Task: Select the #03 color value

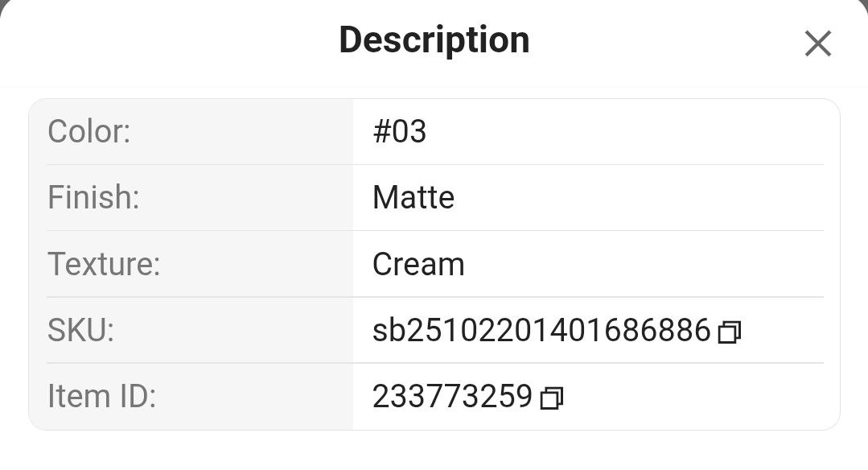Action: (x=399, y=131)
